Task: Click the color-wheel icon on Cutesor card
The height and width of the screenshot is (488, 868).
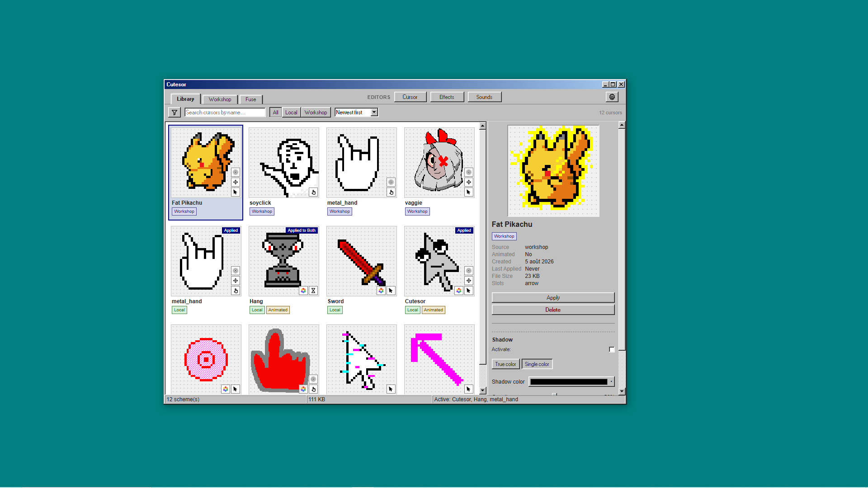Action: (x=459, y=291)
